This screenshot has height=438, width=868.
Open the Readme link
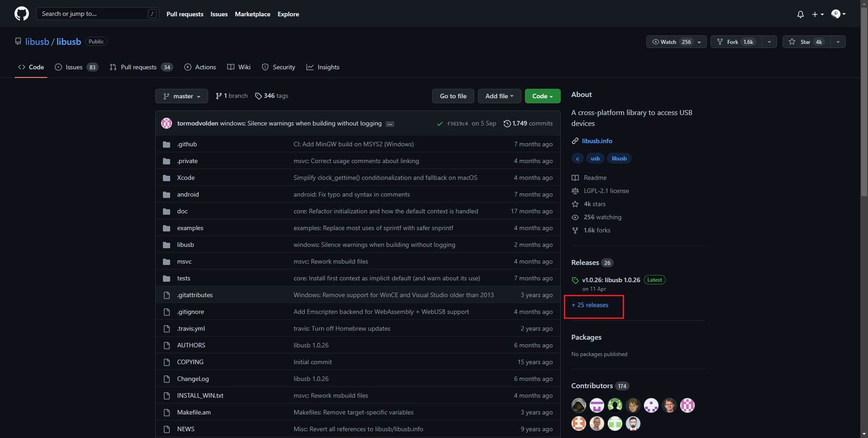click(x=589, y=178)
